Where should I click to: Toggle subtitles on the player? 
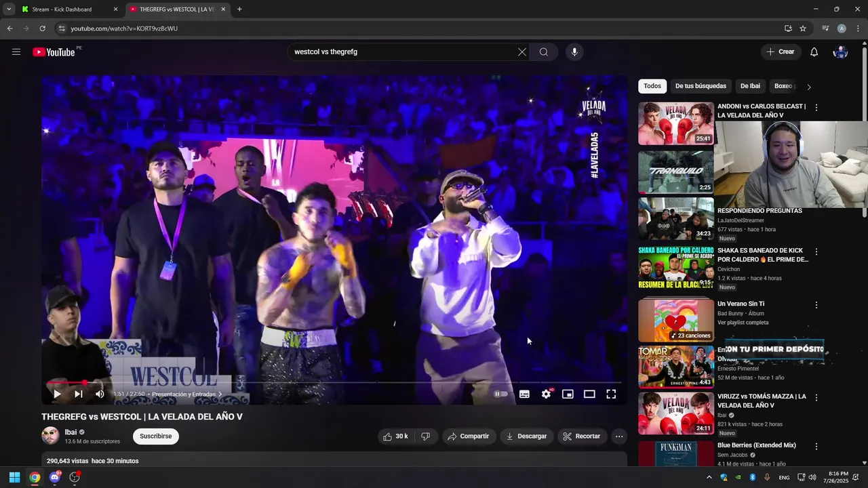coord(524,394)
